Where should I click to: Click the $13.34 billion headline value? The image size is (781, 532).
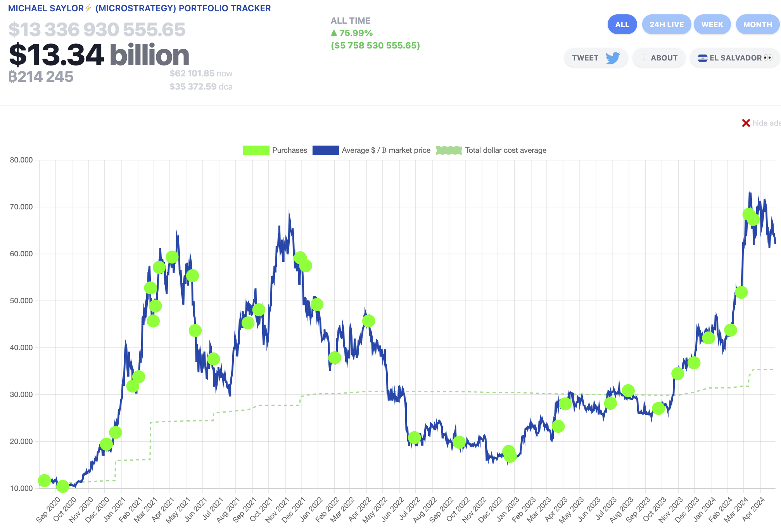(99, 55)
